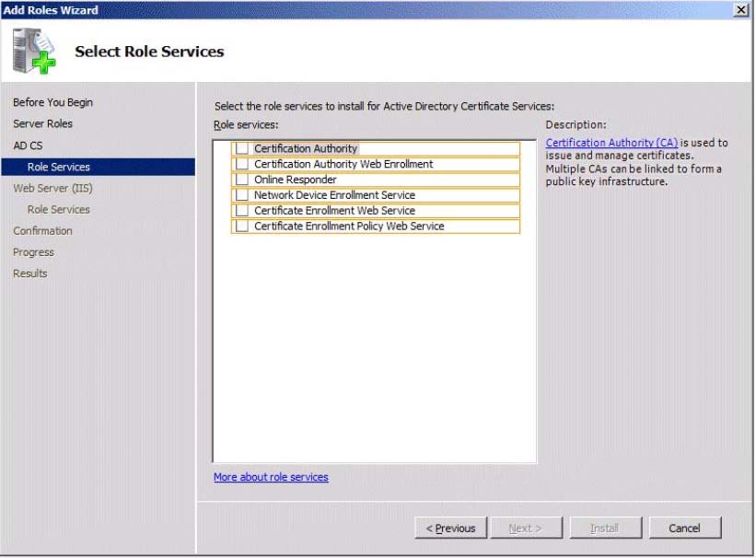Click Certificate Enrollment Web Service label
This screenshot has width=756, height=558.
point(334,210)
